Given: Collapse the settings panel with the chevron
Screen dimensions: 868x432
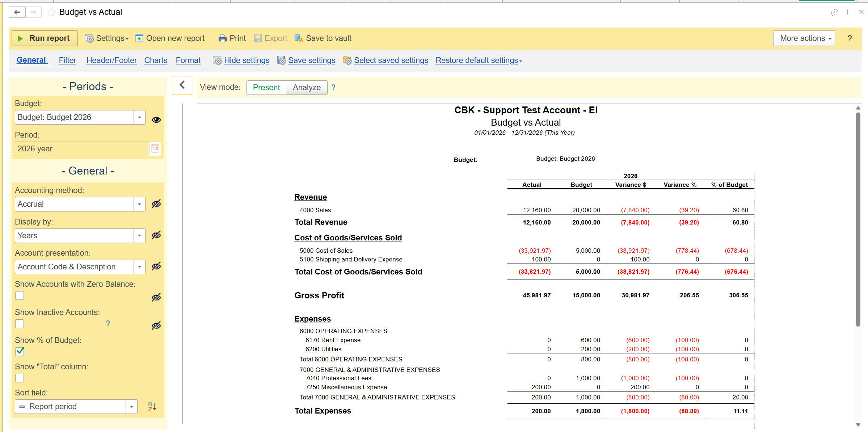Looking at the screenshot, I should (182, 85).
